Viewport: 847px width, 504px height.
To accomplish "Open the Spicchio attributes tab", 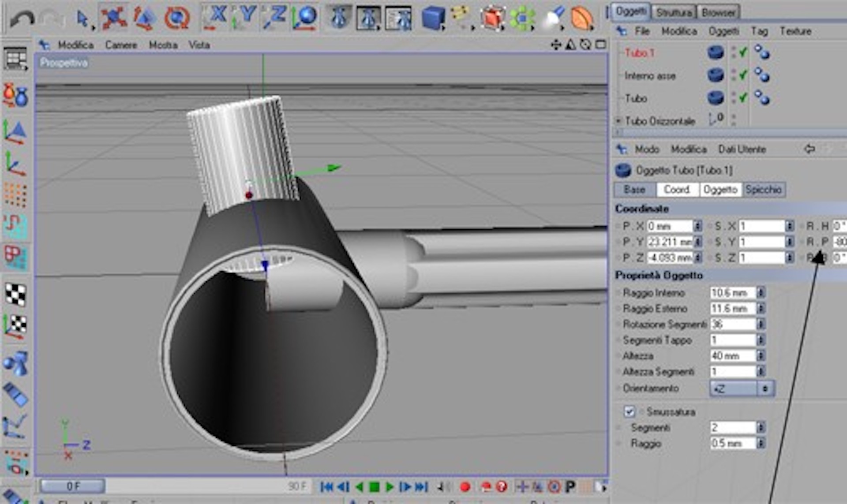I will pyautogui.click(x=764, y=190).
